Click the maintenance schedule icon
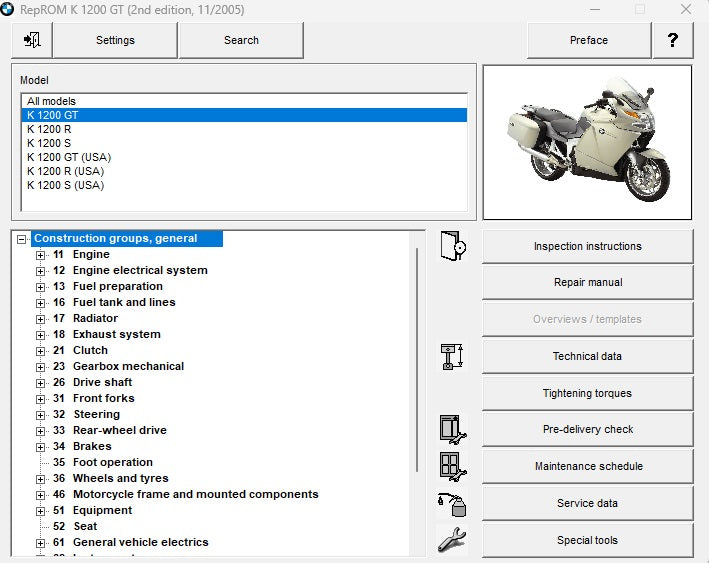This screenshot has height=563, width=709. click(x=452, y=467)
